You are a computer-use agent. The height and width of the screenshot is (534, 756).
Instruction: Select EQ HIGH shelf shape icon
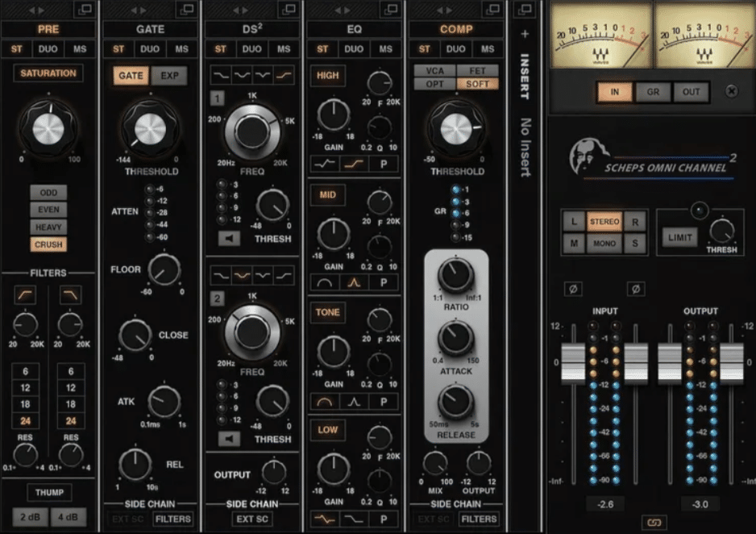point(355,164)
